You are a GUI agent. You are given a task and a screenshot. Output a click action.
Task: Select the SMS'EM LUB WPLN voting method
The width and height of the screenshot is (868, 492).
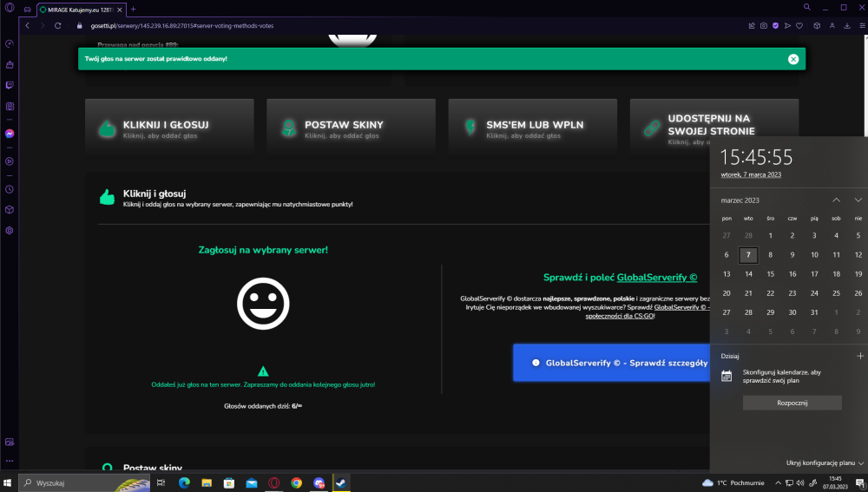pyautogui.click(x=533, y=129)
